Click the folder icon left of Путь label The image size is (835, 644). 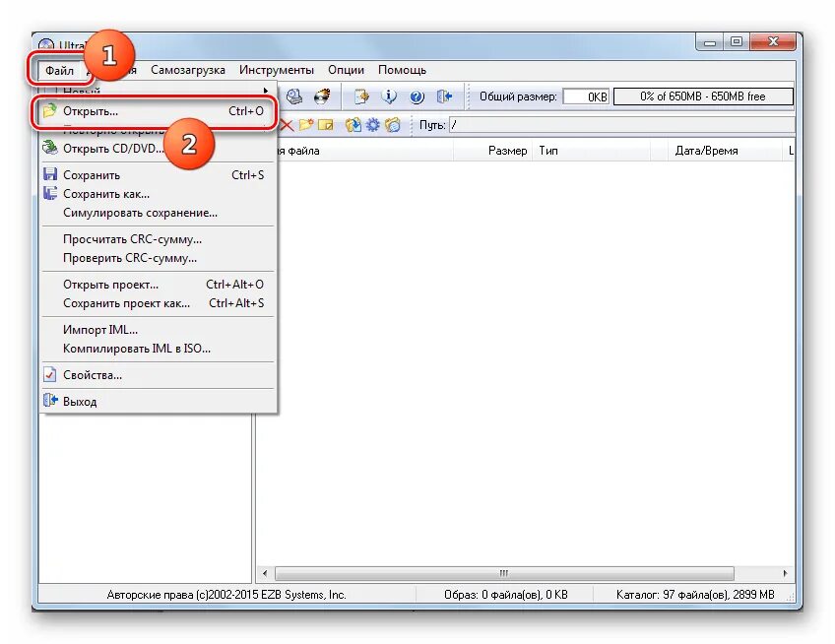coord(393,125)
